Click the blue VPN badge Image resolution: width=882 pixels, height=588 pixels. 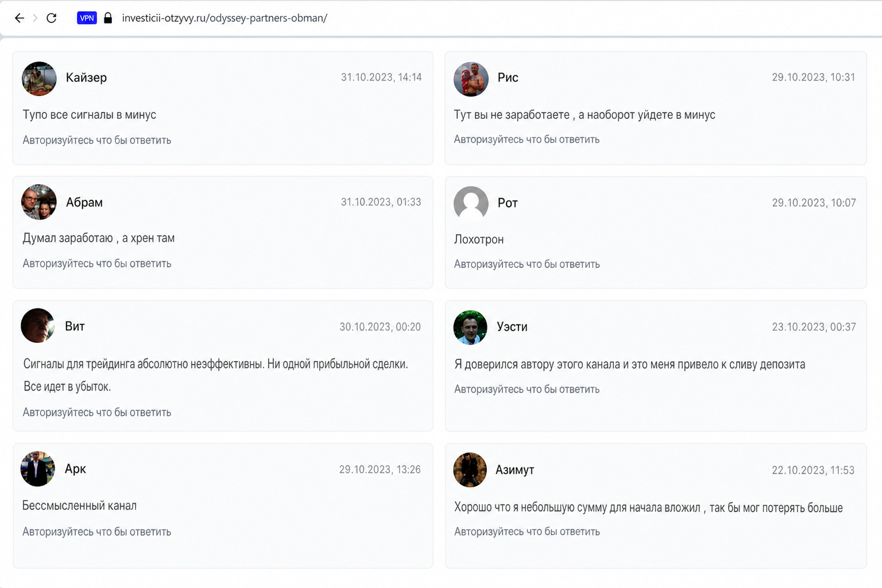tap(87, 18)
